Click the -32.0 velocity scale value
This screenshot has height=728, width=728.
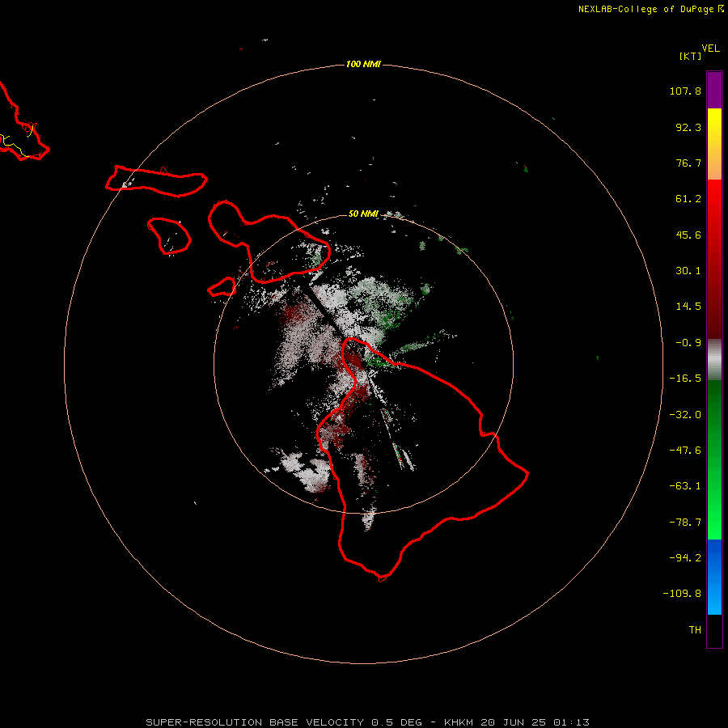[685, 415]
